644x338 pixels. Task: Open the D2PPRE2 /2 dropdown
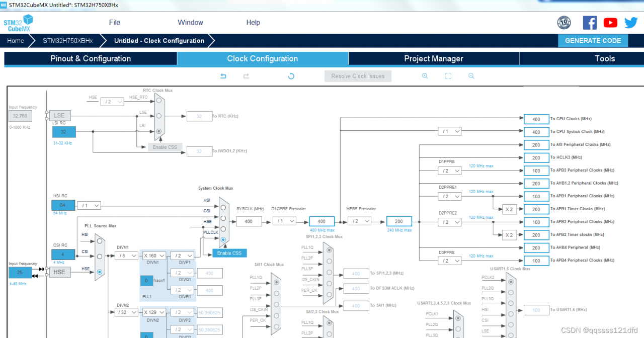tap(449, 222)
